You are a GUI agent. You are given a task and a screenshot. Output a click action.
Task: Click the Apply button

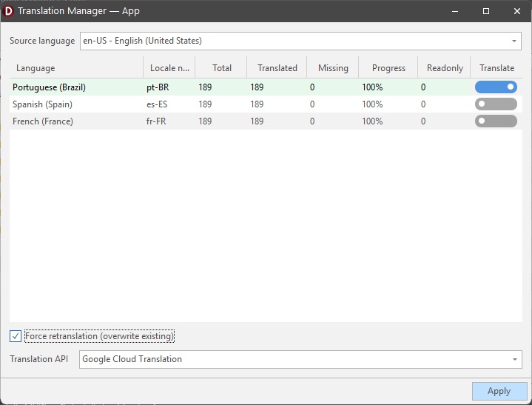(499, 391)
